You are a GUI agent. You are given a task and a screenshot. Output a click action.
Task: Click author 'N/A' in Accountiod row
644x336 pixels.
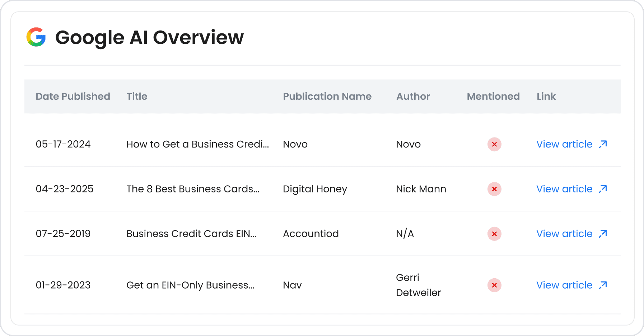(405, 234)
